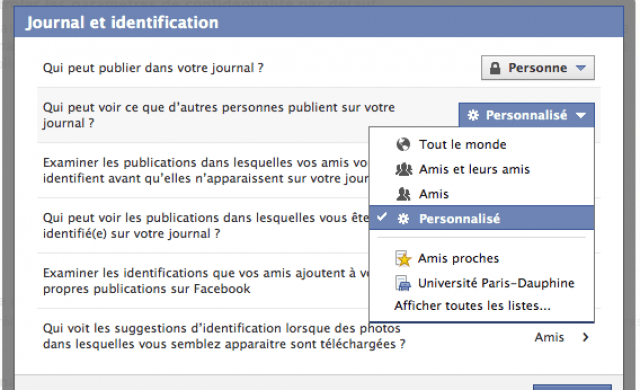Click the Université Paris-Dauphine list icon
The height and width of the screenshot is (390, 640).
[x=403, y=283]
